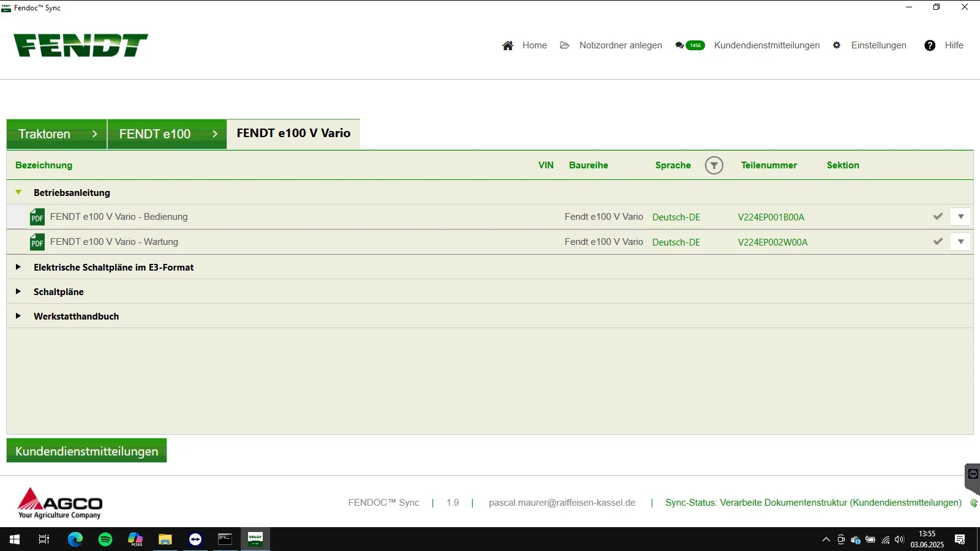Open the Hilfe menu link

point(954,45)
